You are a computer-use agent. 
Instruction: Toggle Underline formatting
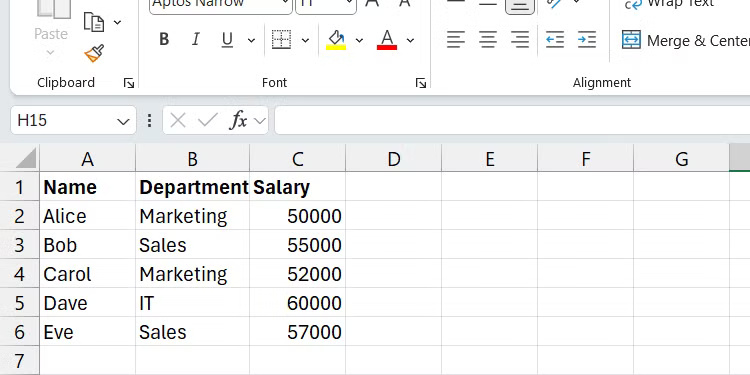pyautogui.click(x=227, y=40)
